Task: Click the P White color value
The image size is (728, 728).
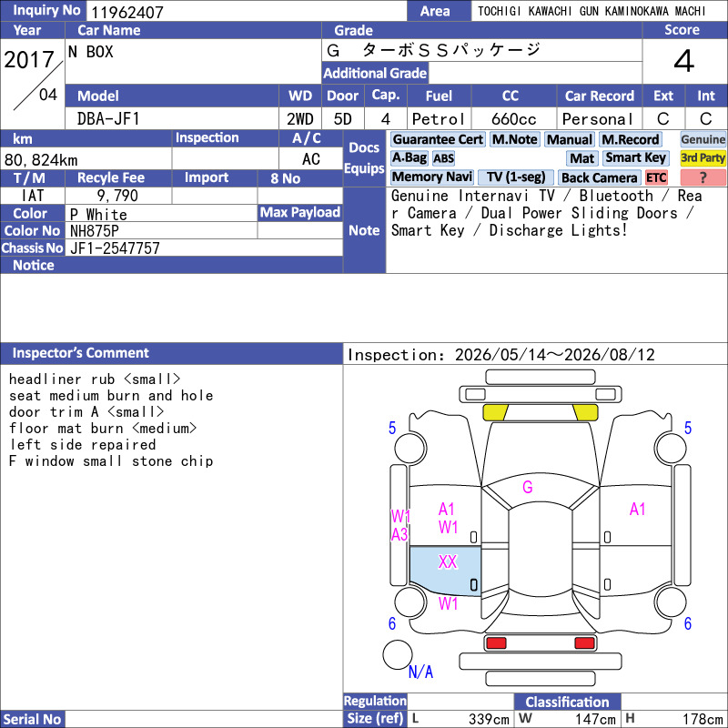Action: [98, 215]
